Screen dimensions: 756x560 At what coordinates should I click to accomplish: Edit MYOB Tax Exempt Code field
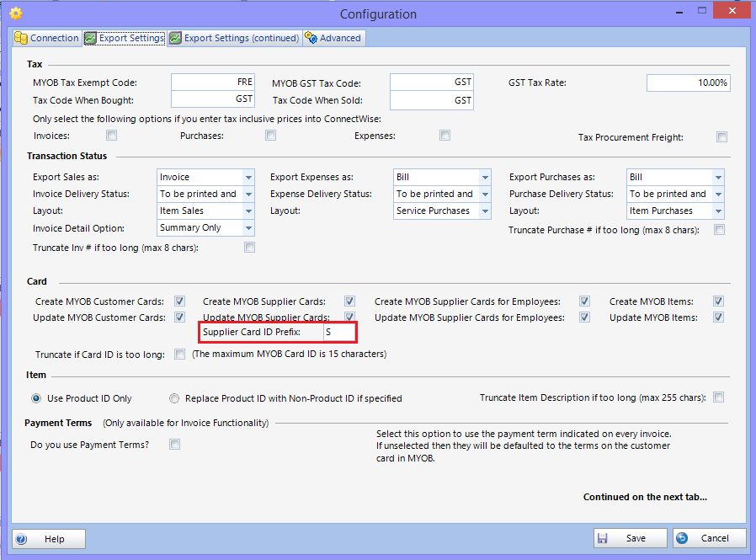coord(213,82)
